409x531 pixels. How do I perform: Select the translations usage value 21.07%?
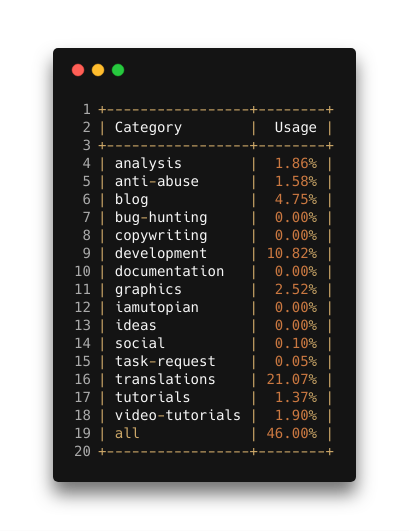coord(292,379)
